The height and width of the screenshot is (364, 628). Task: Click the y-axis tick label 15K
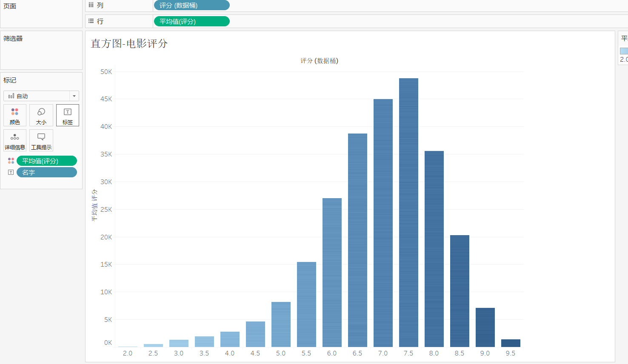click(106, 264)
